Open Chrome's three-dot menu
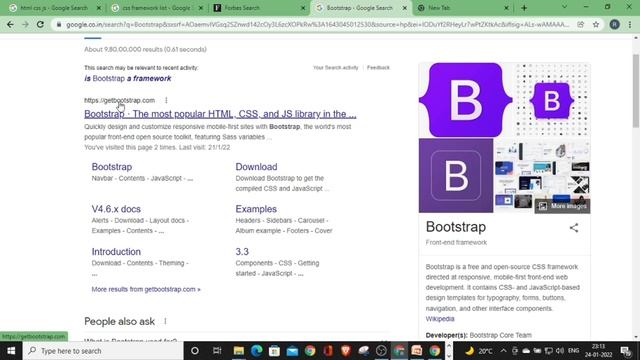The width and height of the screenshot is (640, 360). (630, 24)
